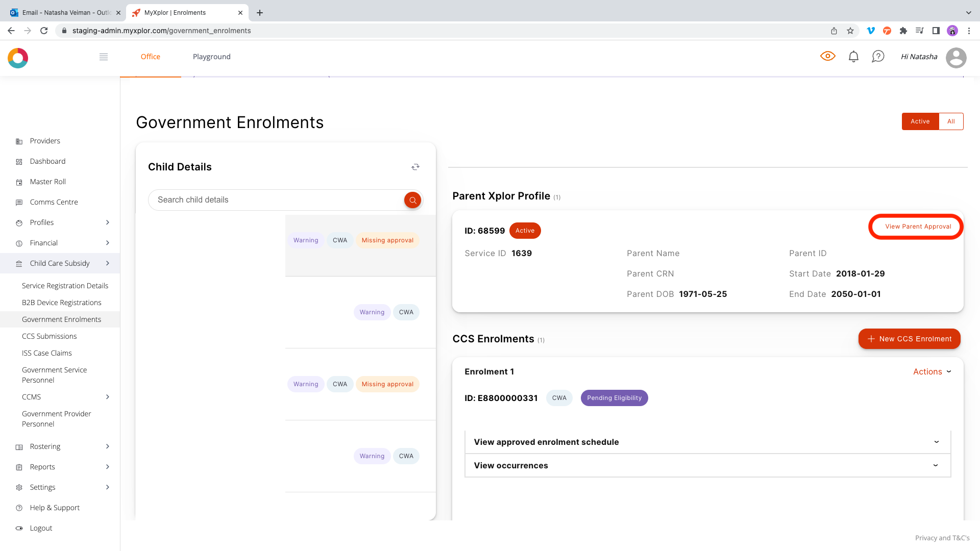Click the Logout icon in the sidebar
Screen dimensions: 980x551
(x=19, y=528)
